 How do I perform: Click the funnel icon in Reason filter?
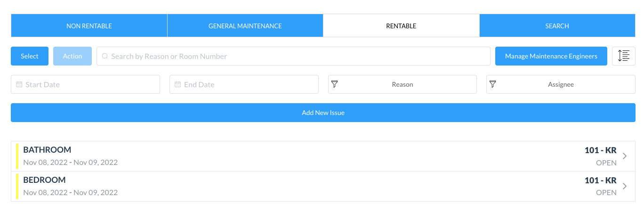(335, 84)
